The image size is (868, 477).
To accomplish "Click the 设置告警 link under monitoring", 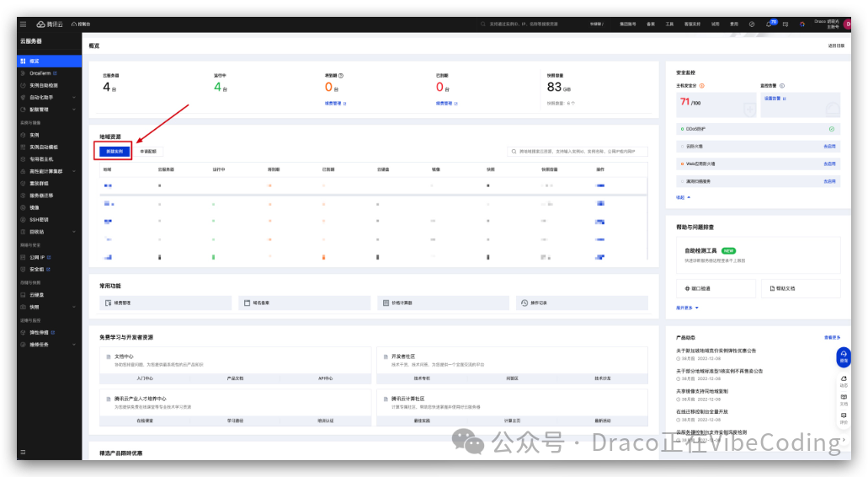I will 773,99.
